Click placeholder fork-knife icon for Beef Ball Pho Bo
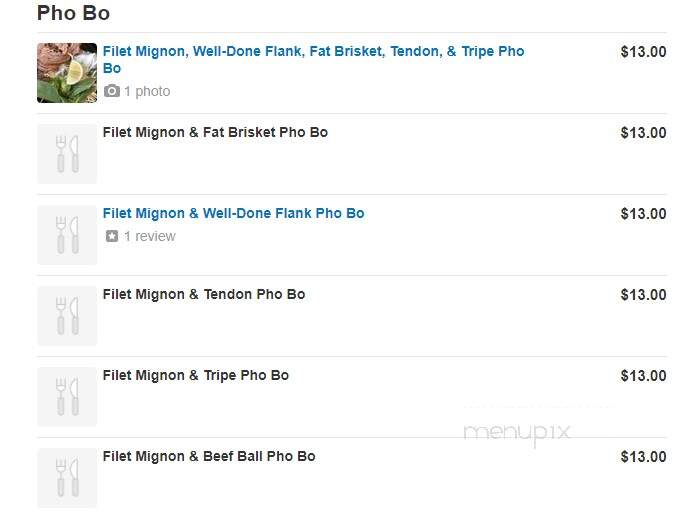Viewport: 696px width, 515px height. click(x=67, y=478)
